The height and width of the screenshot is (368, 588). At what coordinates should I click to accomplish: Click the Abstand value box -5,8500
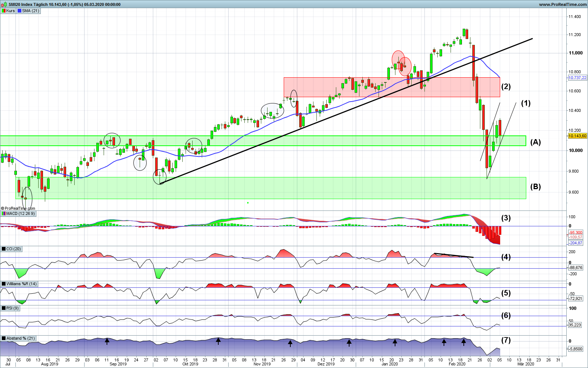tap(576, 348)
